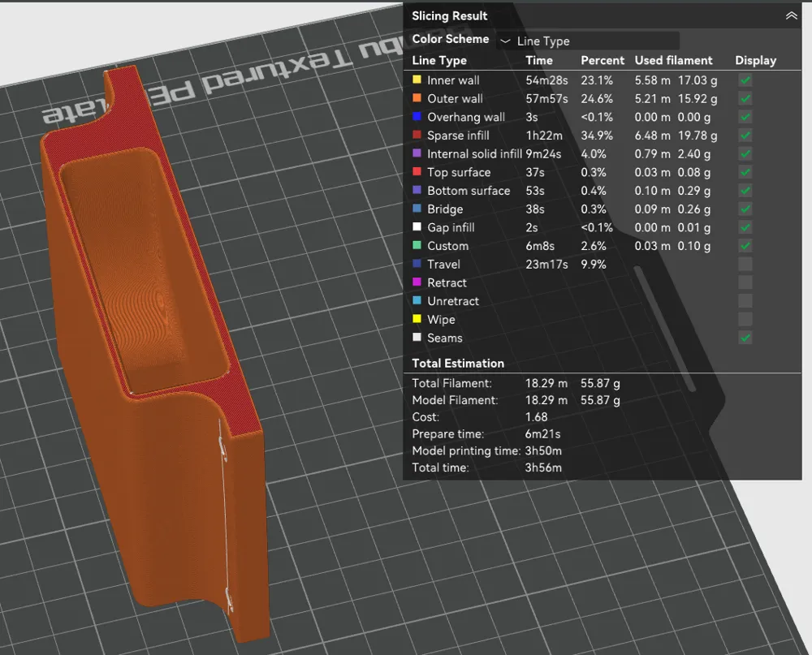The height and width of the screenshot is (655, 812).
Task: Click the Travel color swatch
Action: click(x=417, y=264)
